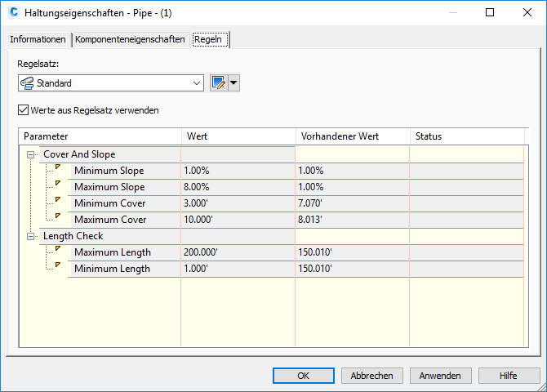This screenshot has width=547, height=392.
Task: Click the app icon in the title bar
Action: coord(13,13)
